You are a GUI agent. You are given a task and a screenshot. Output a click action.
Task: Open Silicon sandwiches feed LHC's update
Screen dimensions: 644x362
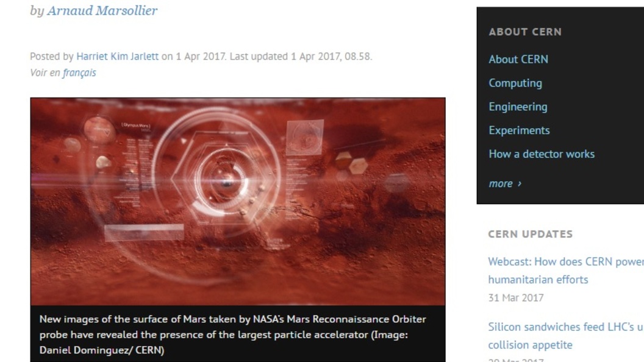(x=566, y=336)
